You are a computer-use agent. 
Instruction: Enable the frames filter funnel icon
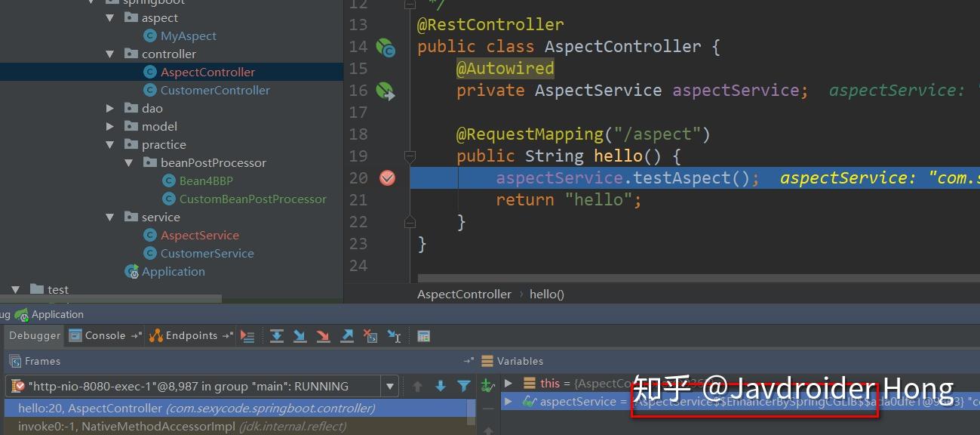[463, 385]
